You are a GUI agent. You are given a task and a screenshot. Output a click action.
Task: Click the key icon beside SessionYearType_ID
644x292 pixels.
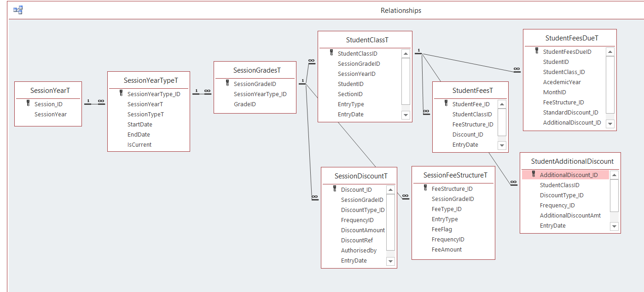(121, 93)
